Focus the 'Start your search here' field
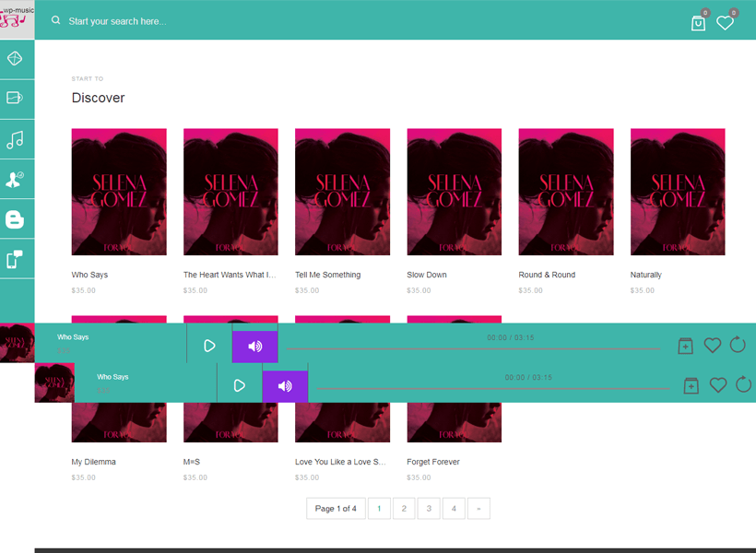 117,21
